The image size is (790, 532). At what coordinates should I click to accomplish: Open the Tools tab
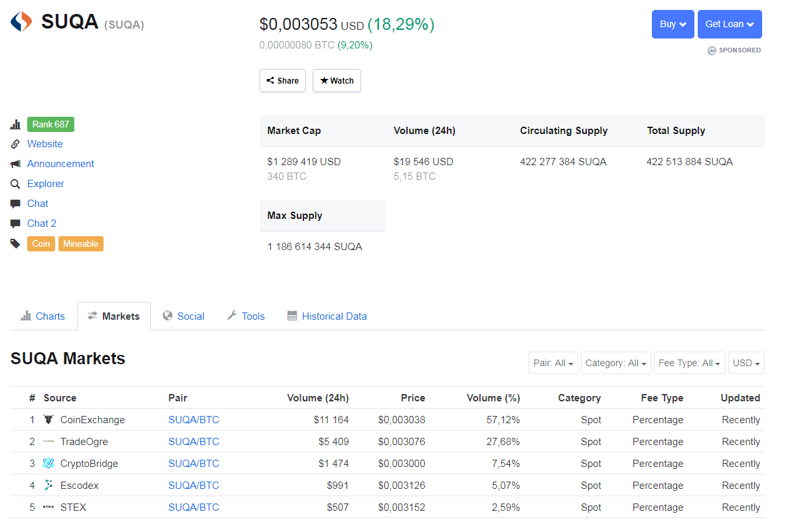246,316
